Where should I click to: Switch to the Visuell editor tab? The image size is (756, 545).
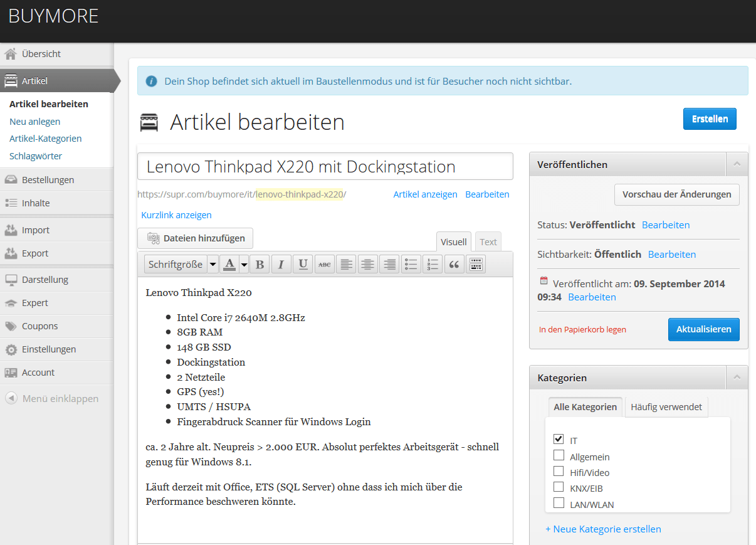click(x=454, y=242)
